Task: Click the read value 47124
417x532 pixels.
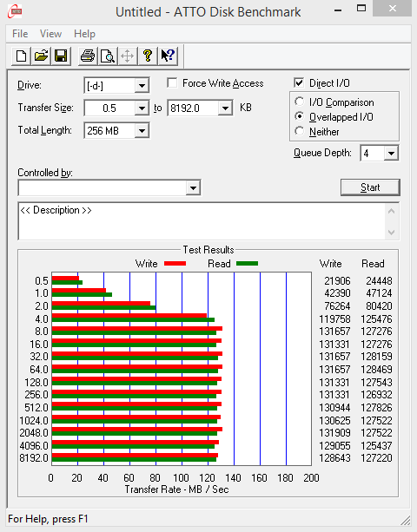Action: pos(379,292)
